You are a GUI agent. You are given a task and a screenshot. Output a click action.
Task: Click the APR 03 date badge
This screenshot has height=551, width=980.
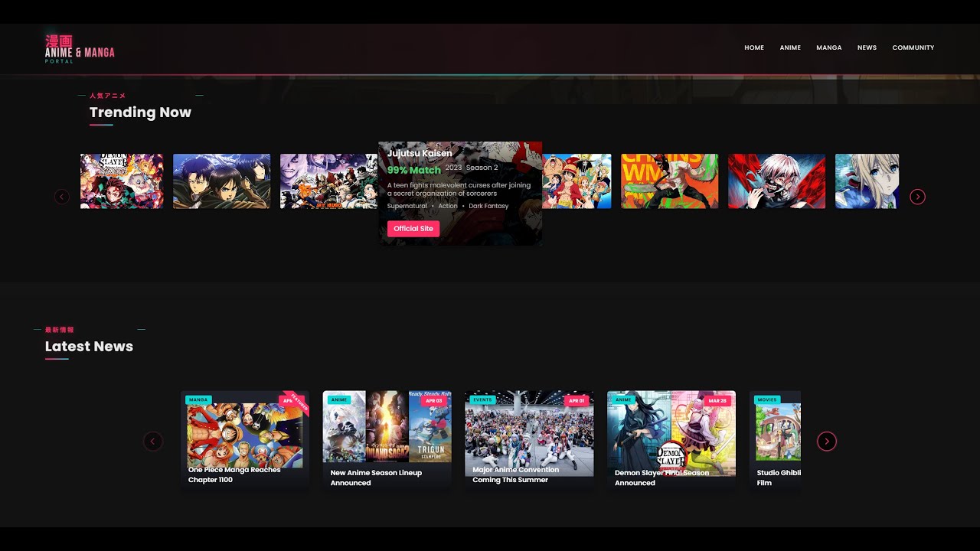point(434,400)
